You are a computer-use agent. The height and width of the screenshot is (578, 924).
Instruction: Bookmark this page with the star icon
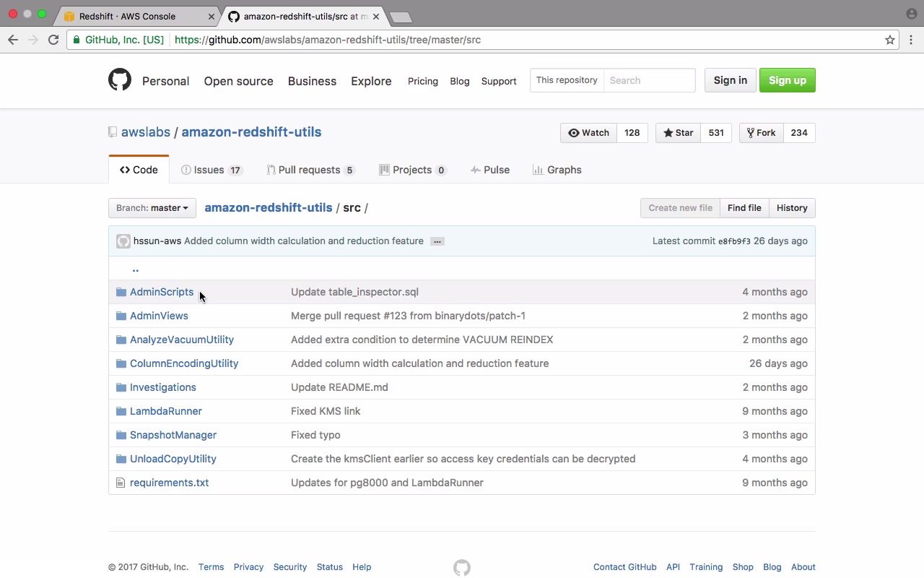(x=890, y=40)
